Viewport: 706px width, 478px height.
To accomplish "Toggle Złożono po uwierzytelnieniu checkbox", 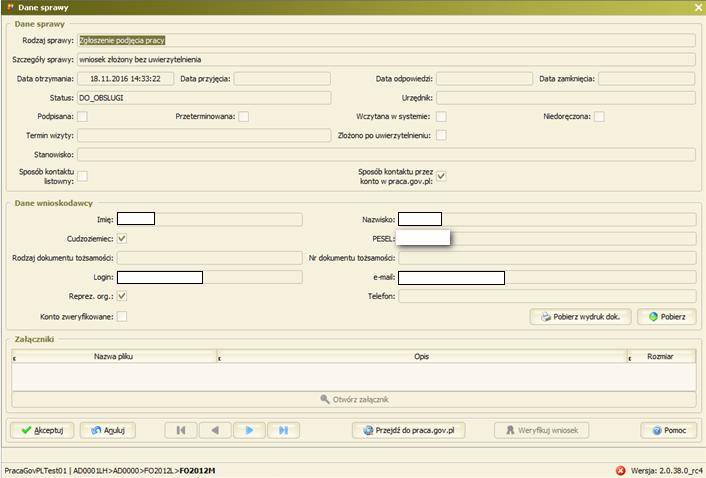I will pos(442,135).
